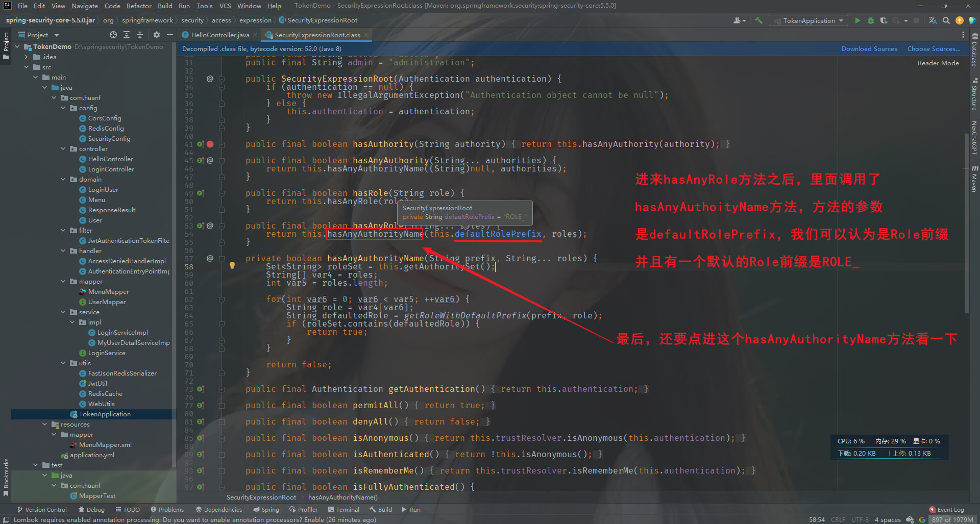Viewport: 980px width, 524px height.
Task: Click SecurityExpressionRoot breadcrumb in bottom bar
Action: pos(261,497)
